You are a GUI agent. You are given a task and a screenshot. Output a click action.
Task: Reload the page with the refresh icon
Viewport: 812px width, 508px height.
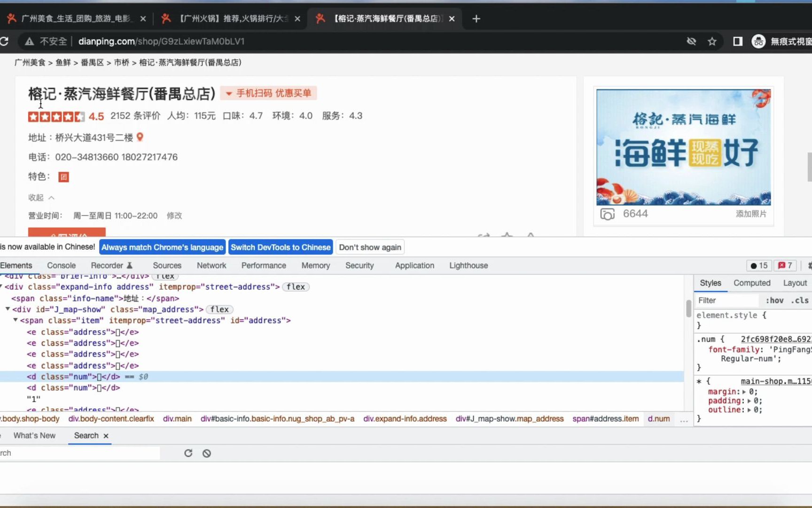coord(4,41)
